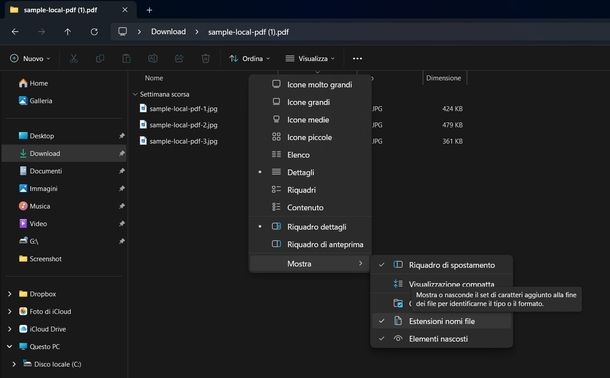The width and height of the screenshot is (610, 378).
Task: Expand iCloud Drive tree node
Action: click(x=9, y=329)
